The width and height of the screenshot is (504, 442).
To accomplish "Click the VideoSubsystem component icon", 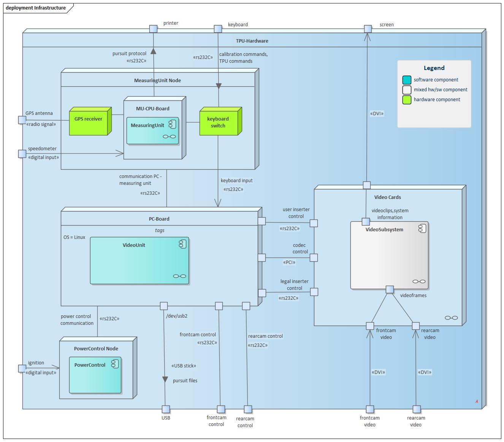I will pyautogui.click(x=422, y=228).
